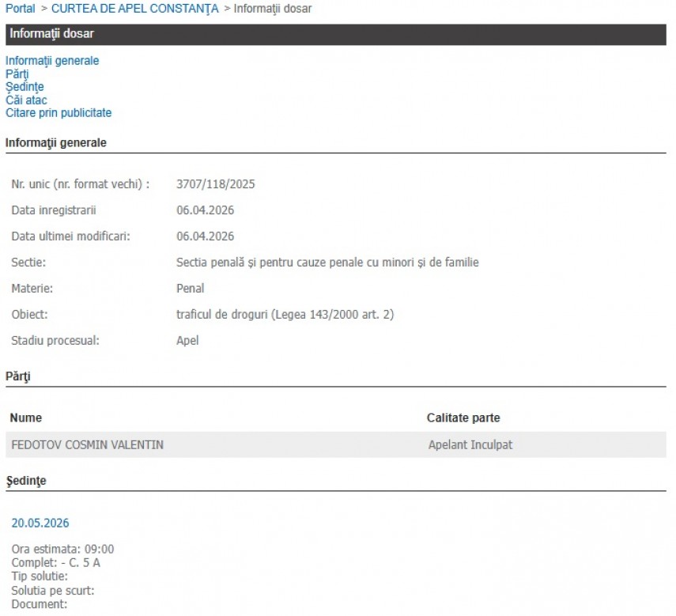
Task: Click the traficul de droguri object text
Action: point(285,314)
